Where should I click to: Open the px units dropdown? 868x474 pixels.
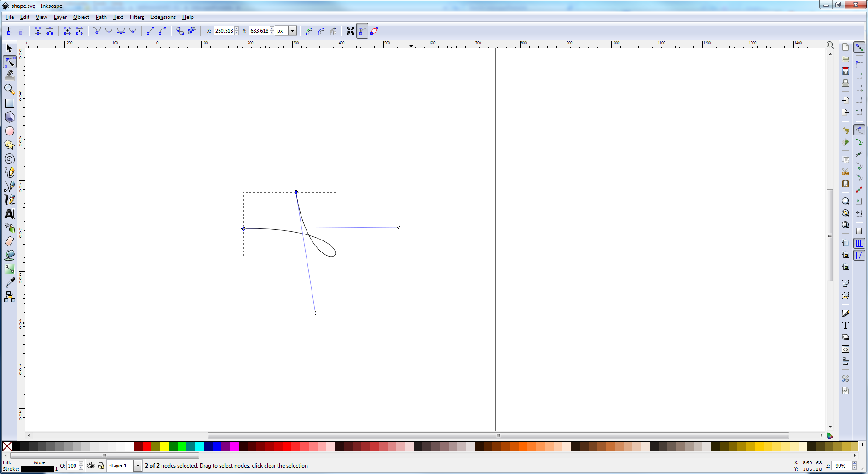pyautogui.click(x=292, y=31)
